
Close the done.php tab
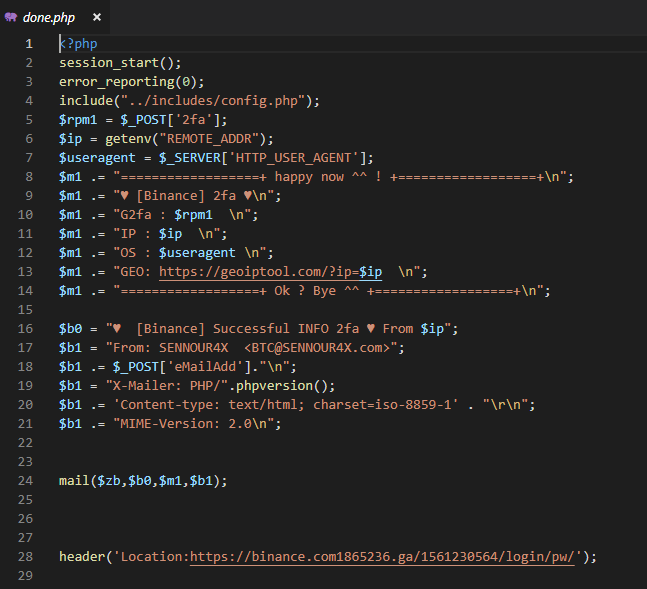[97, 17]
